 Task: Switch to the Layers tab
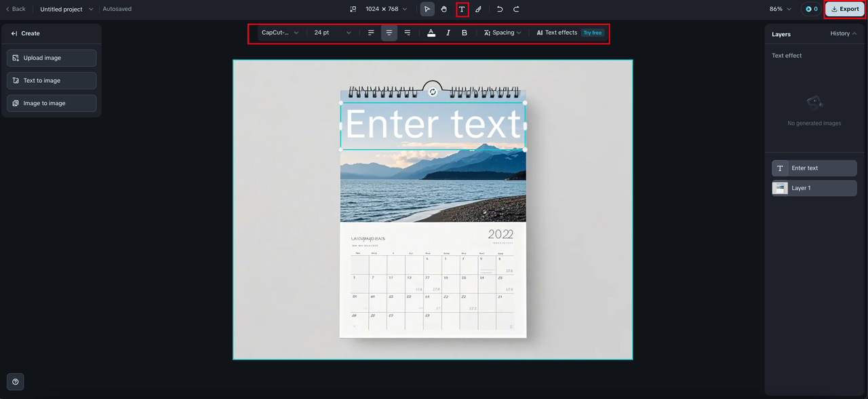781,34
